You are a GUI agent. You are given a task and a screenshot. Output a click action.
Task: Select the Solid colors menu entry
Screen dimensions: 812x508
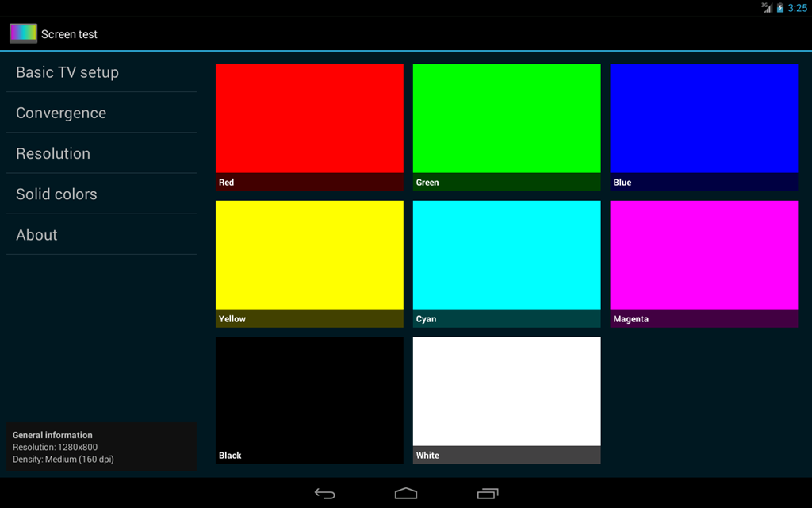(101, 194)
